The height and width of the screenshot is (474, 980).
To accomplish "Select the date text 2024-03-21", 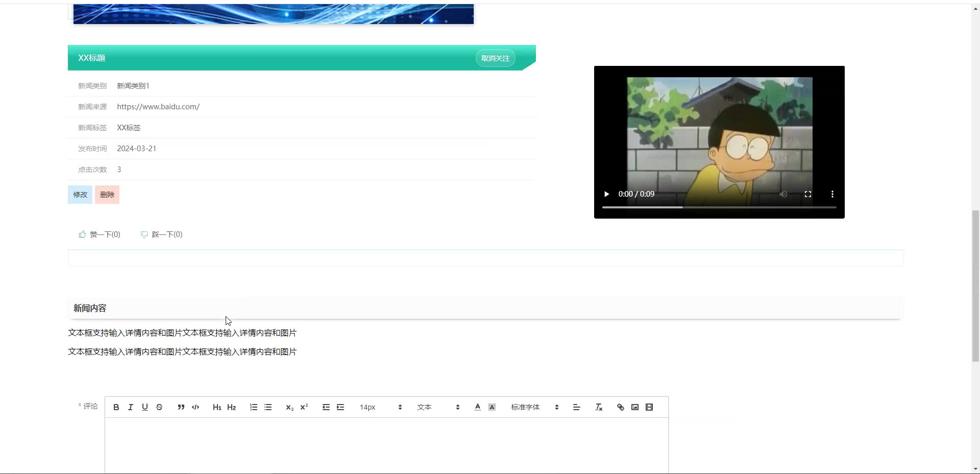I will tap(137, 149).
